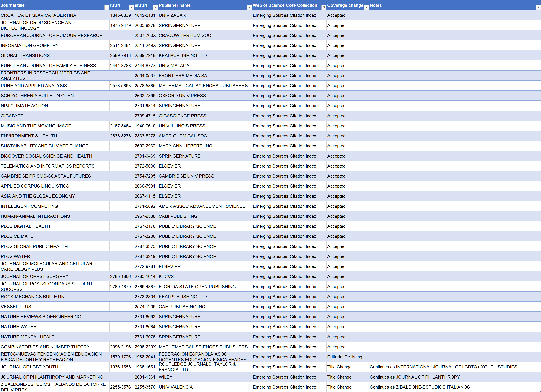Select the Editorial De-listing coverage cell

[348, 357]
